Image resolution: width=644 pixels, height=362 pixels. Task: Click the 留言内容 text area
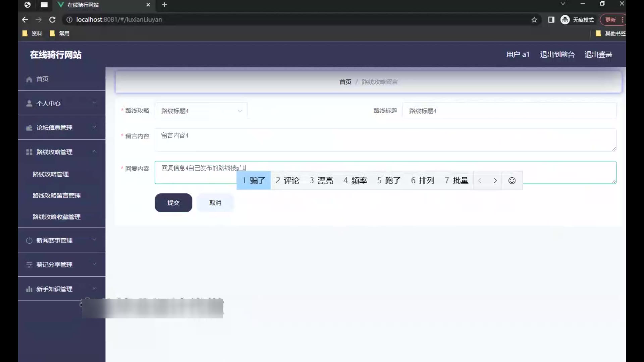point(385,140)
